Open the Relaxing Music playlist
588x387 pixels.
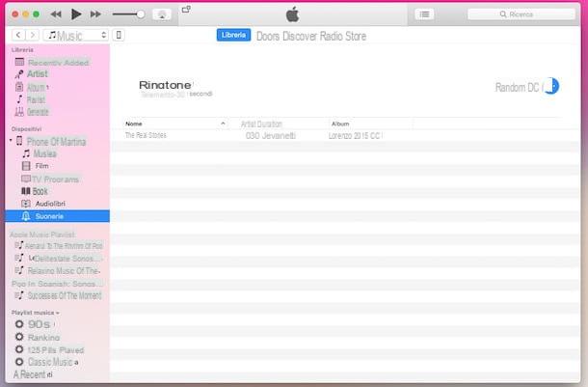(x=58, y=270)
